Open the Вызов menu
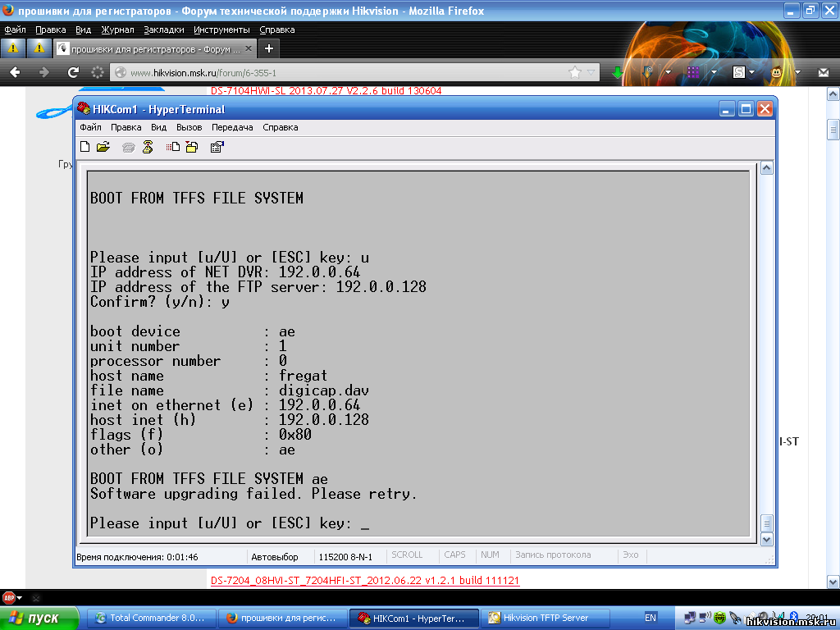This screenshot has width=840, height=630. pos(189,127)
